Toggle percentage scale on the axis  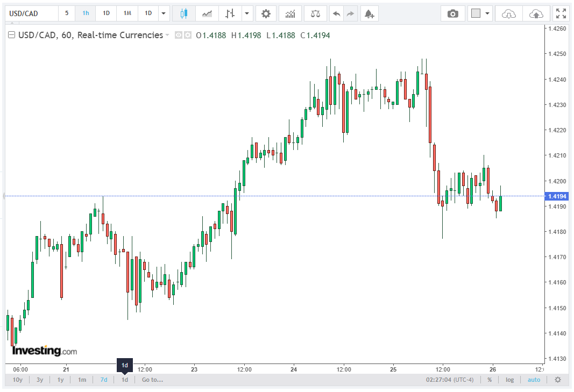[x=490, y=380]
